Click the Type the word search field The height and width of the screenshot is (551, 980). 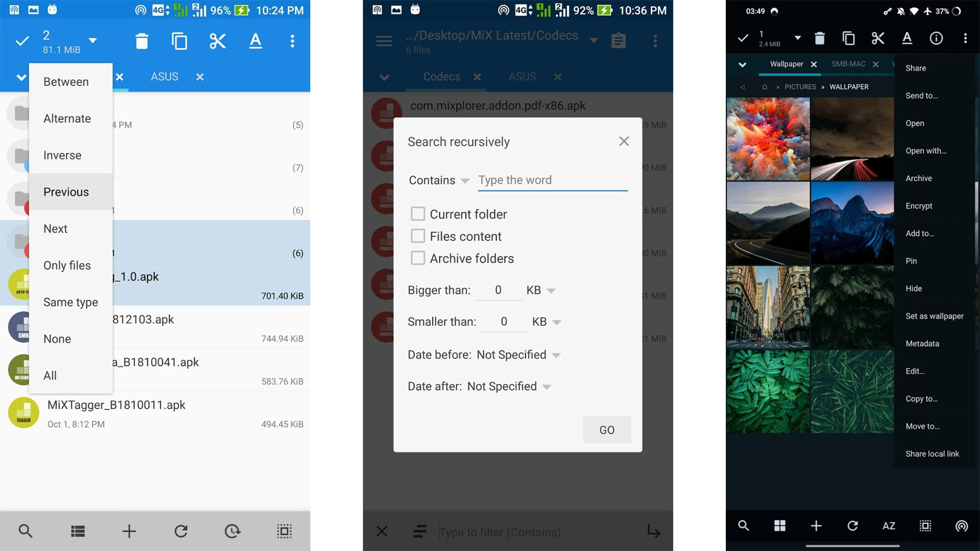coord(552,180)
